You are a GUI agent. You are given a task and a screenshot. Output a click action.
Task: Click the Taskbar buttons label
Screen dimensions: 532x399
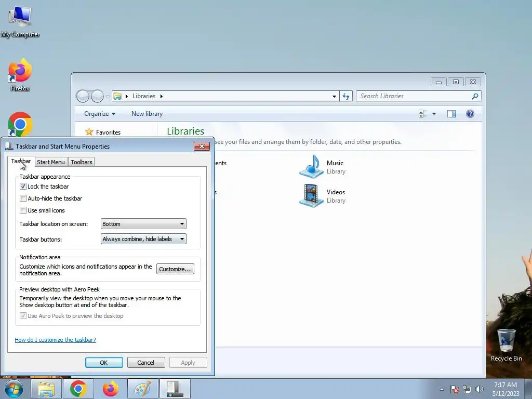(x=41, y=240)
